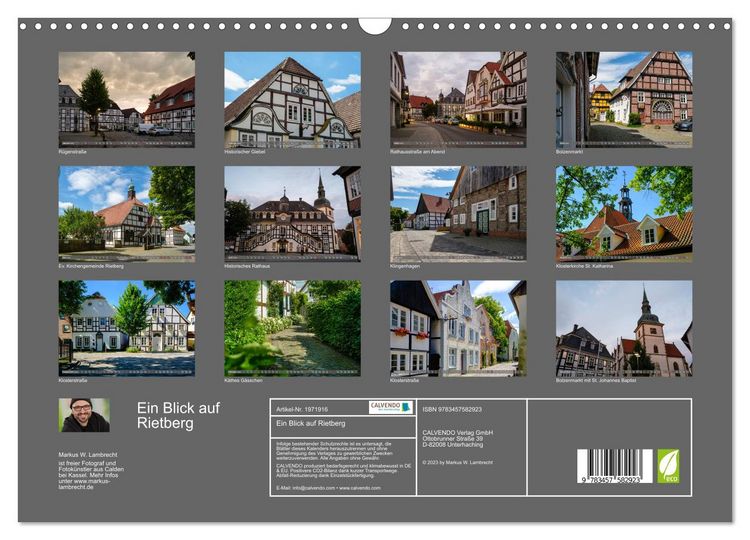Open the Käthes Gässchen garden path photo

(x=292, y=328)
